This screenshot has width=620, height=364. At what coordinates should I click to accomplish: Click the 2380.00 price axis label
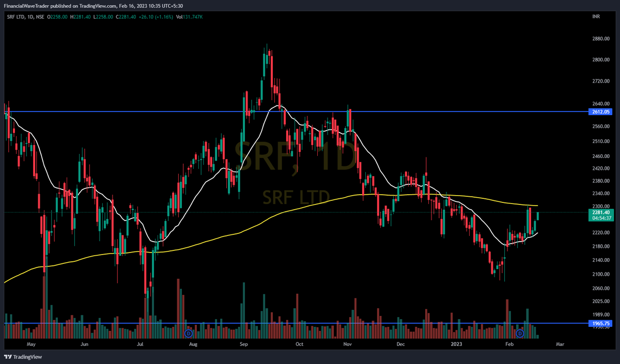pos(601,181)
